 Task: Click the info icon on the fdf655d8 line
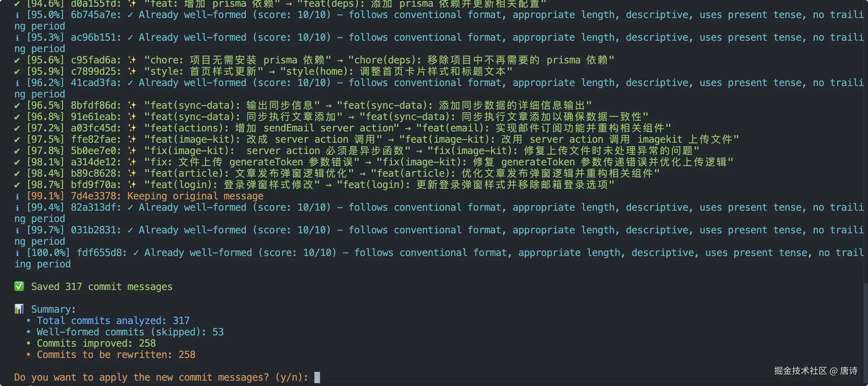pyautogui.click(x=17, y=253)
